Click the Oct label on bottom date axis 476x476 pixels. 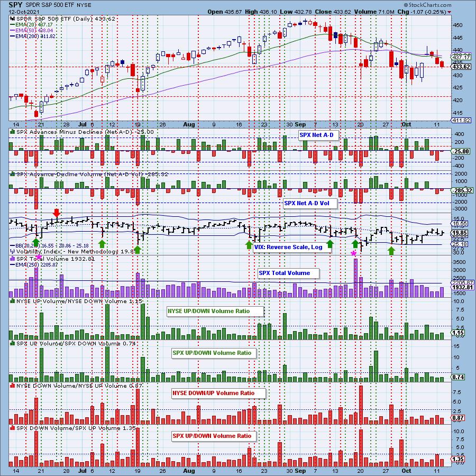(406, 471)
